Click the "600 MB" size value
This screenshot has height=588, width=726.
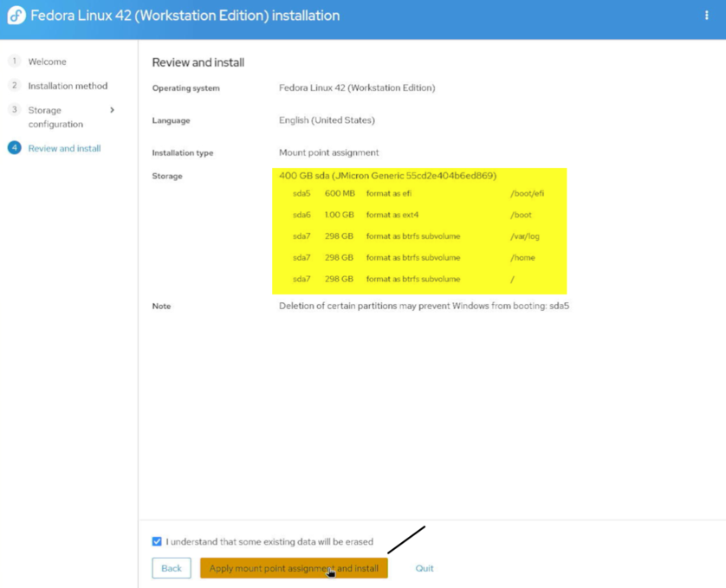pyautogui.click(x=340, y=193)
